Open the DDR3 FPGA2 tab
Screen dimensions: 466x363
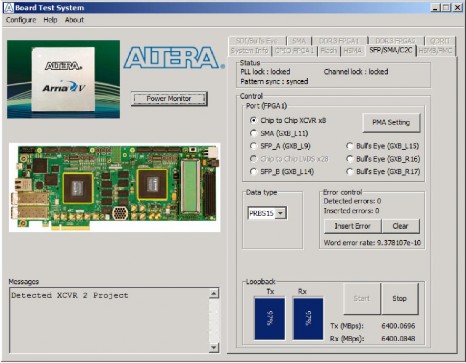coord(396,41)
